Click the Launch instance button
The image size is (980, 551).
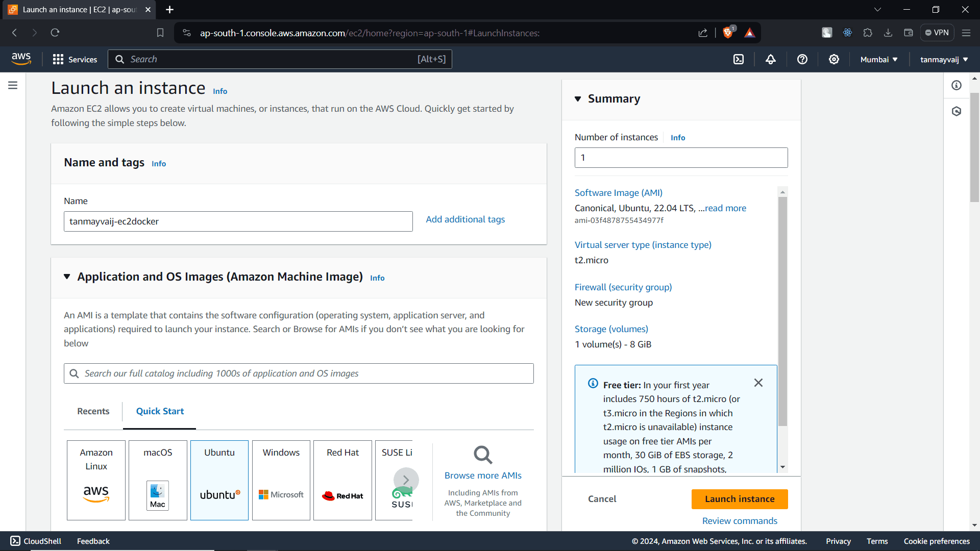(x=740, y=499)
